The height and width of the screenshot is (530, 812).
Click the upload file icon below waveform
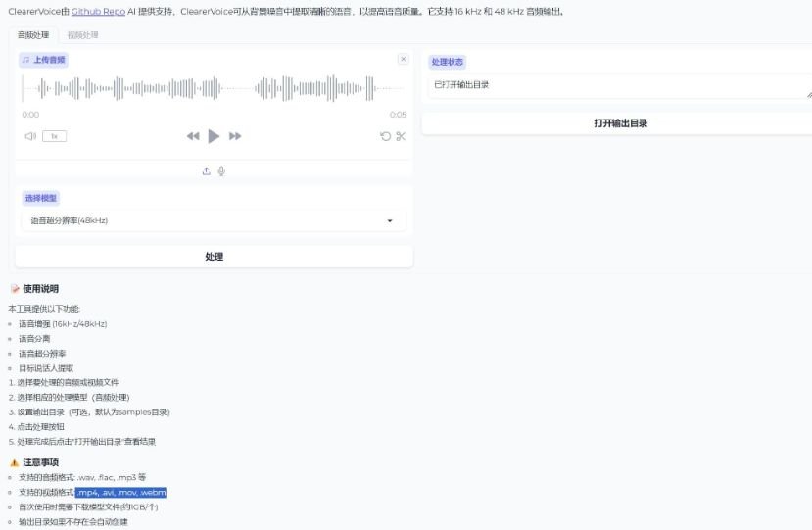(x=206, y=170)
